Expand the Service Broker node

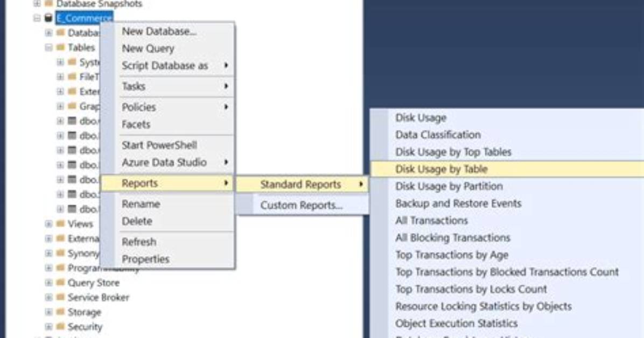pyautogui.click(x=48, y=297)
